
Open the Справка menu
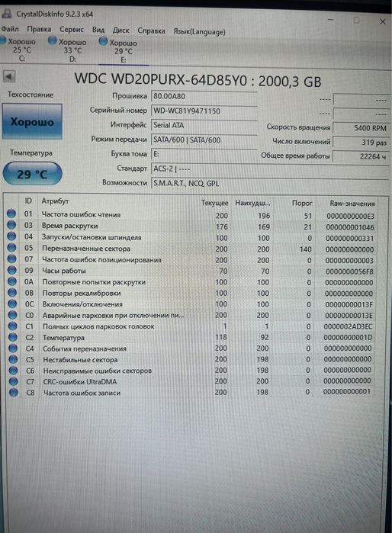point(151,31)
